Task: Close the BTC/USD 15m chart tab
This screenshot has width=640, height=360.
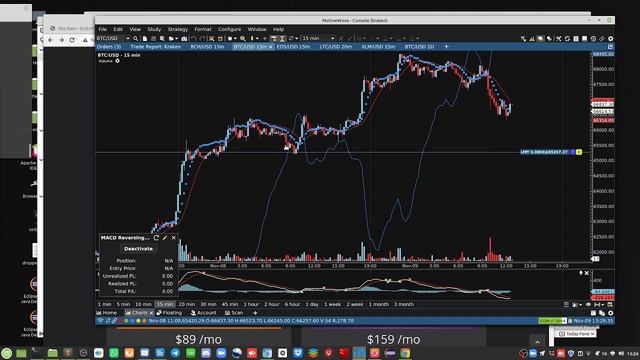Action: [271, 47]
